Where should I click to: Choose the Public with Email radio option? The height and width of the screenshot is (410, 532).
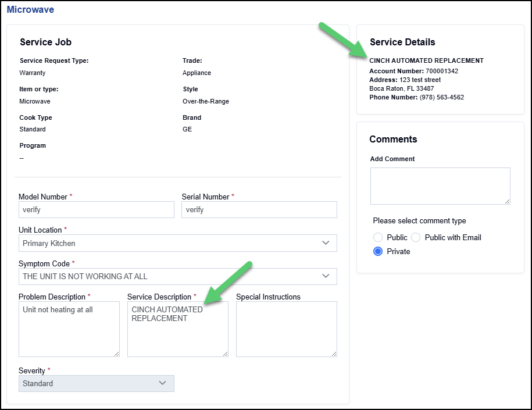[416, 237]
